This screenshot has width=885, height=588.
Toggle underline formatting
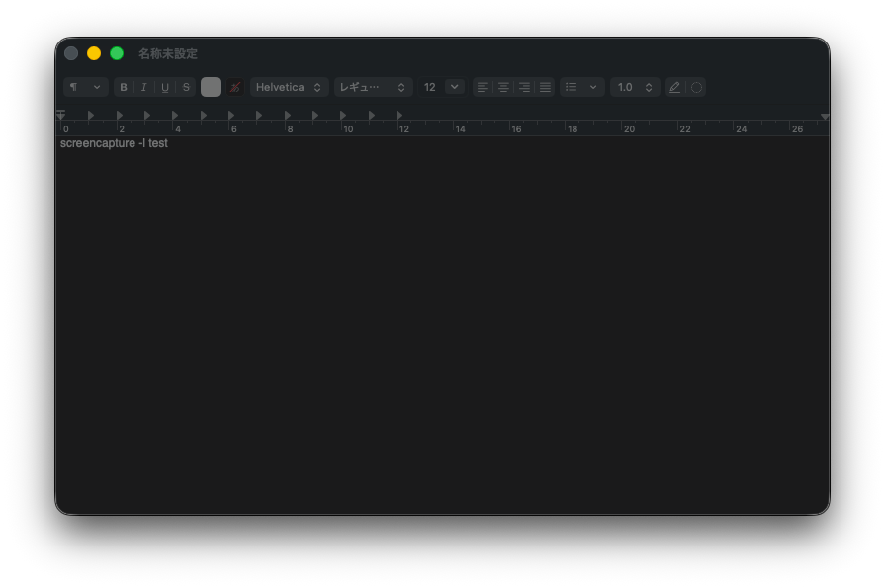[x=165, y=87]
